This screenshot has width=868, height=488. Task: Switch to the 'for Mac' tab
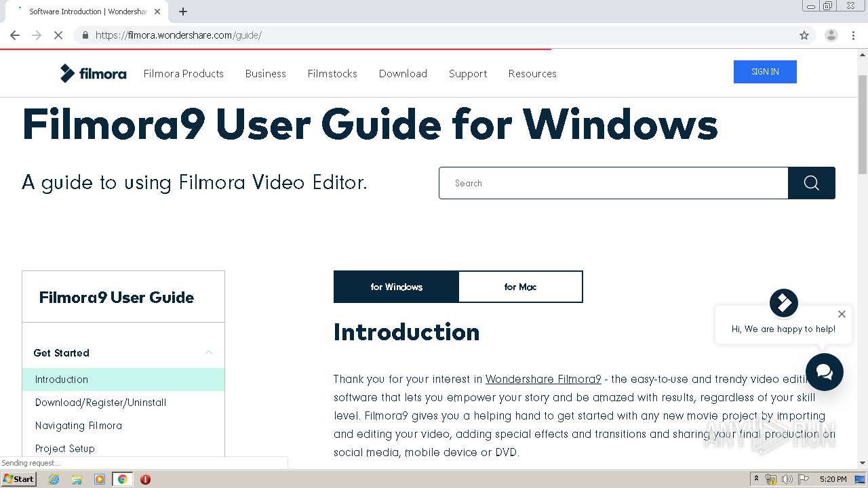click(x=520, y=287)
